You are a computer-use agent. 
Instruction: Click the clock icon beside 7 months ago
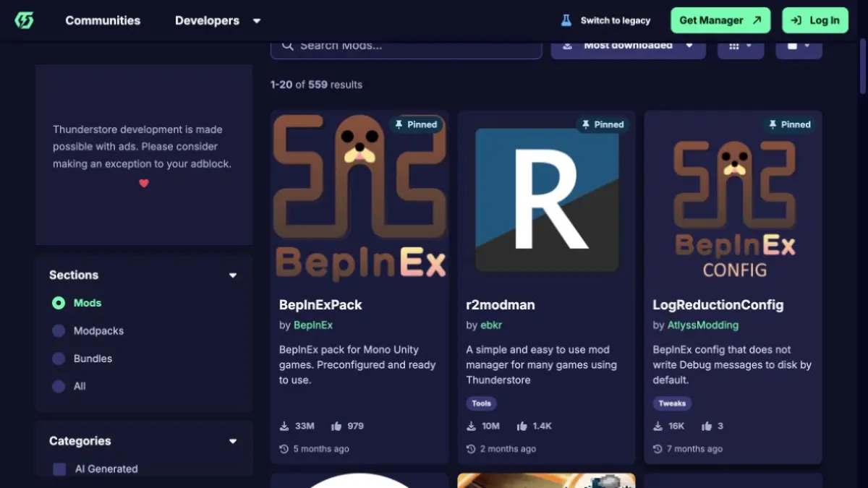[658, 449]
